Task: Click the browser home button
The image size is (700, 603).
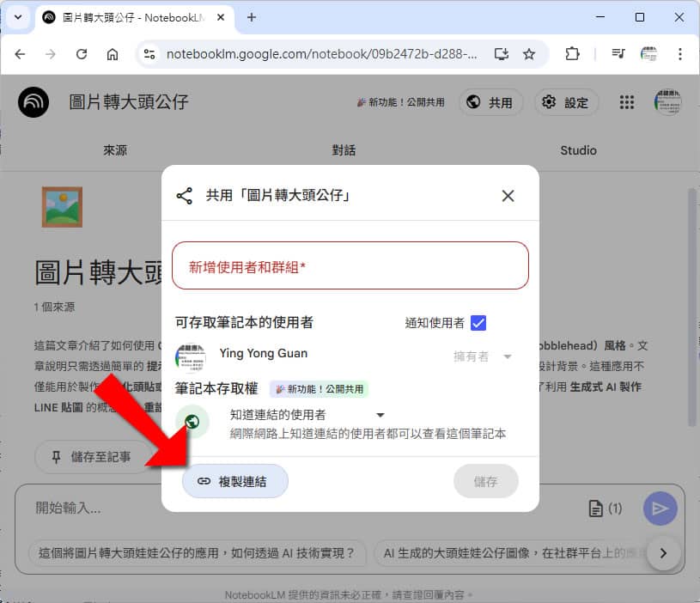Action: [x=113, y=54]
